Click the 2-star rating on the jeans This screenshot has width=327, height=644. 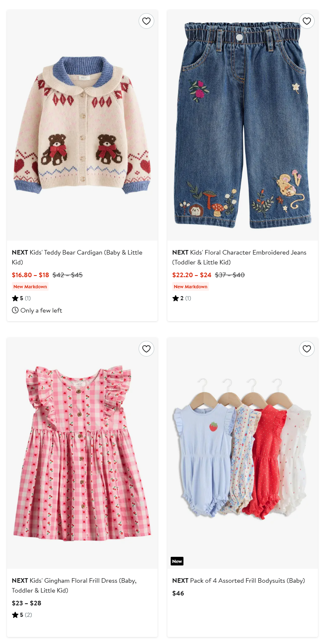(182, 298)
